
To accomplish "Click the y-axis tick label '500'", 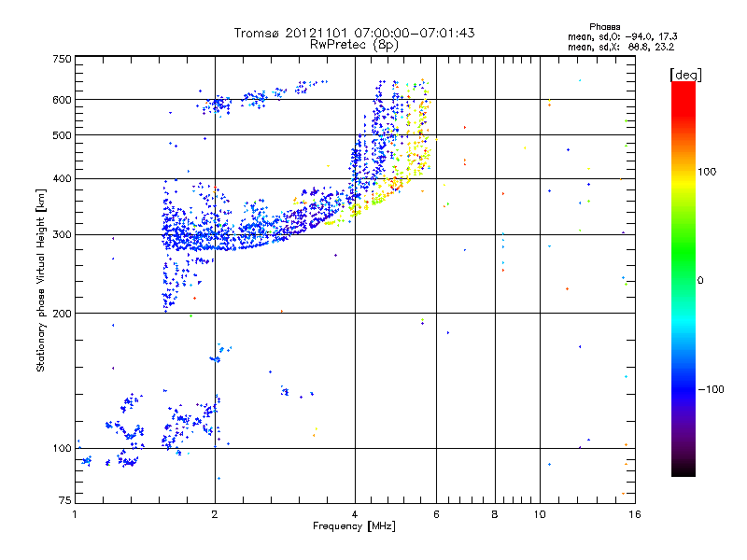I will point(62,135).
